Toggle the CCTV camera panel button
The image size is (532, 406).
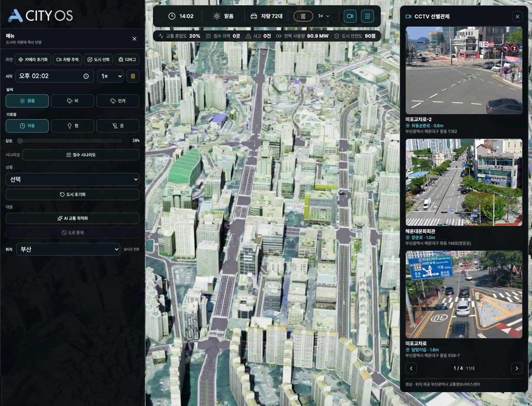click(x=350, y=16)
